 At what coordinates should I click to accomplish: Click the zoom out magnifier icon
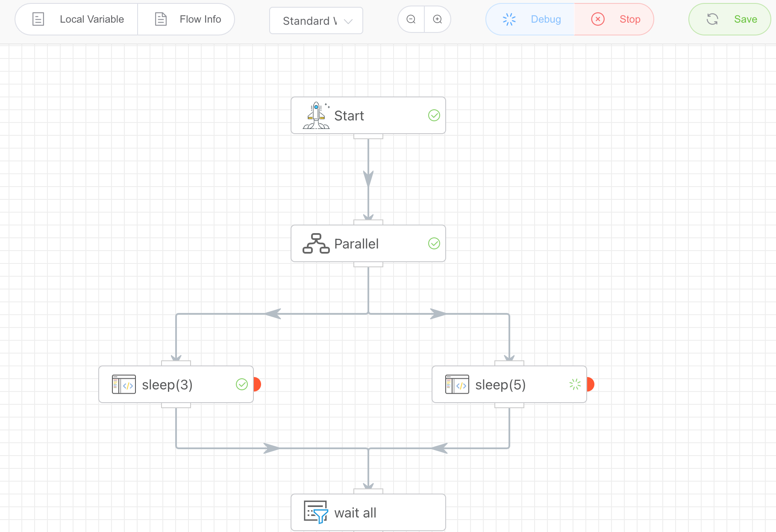tap(411, 19)
